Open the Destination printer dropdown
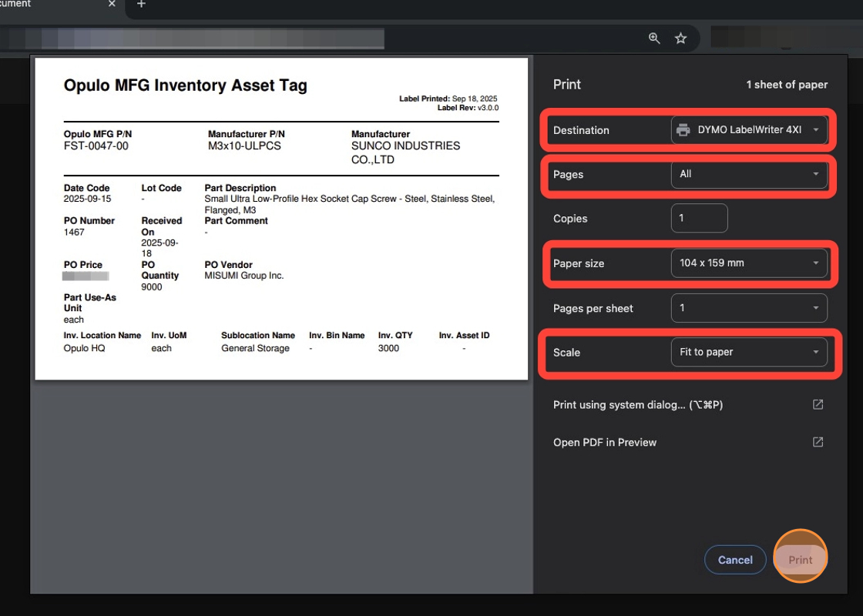This screenshot has height=616, width=863. 749,130
